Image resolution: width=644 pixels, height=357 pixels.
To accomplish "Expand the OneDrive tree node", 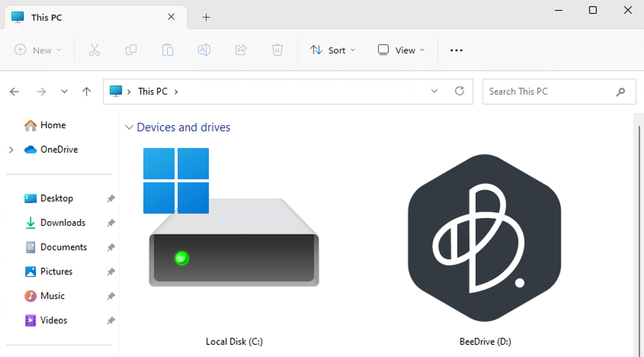I will click(x=11, y=150).
